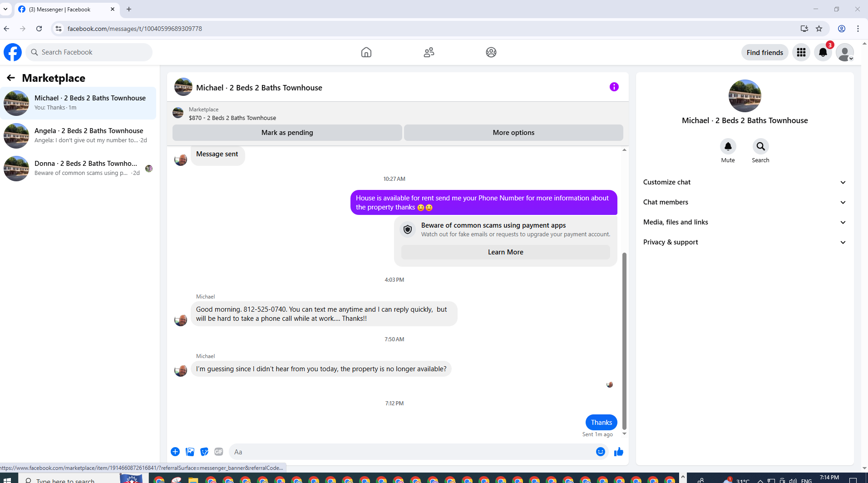Click the Facebook logo icon
868x483 pixels.
click(13, 52)
